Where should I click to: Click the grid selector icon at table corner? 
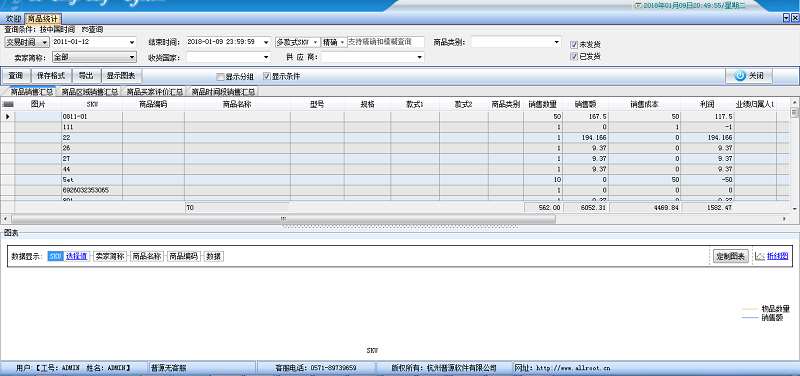(8, 104)
